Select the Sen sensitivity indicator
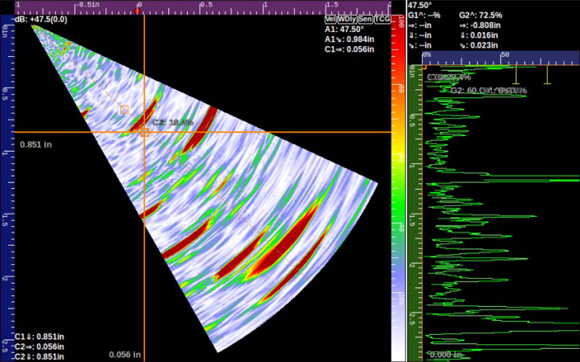 (365, 19)
